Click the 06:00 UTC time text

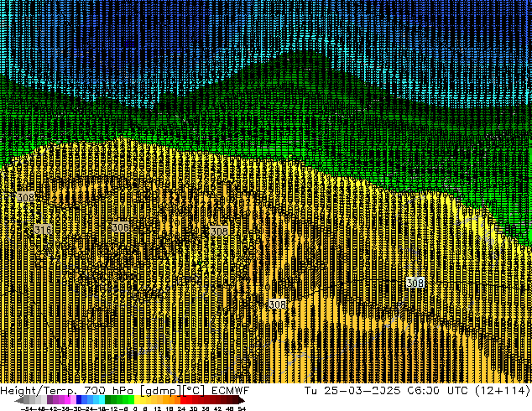pyautogui.click(x=438, y=391)
